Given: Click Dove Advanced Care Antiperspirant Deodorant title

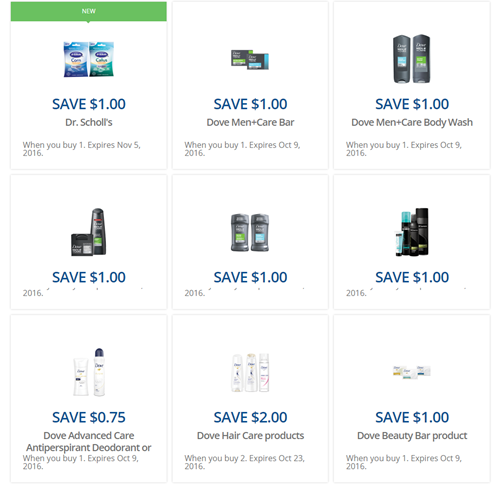Looking at the screenshot, I should click(89, 441).
